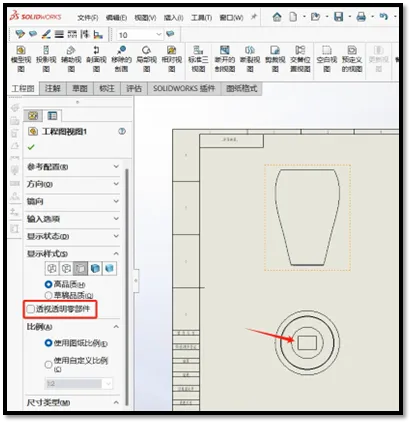Click the Save icon in the top toolbar
This screenshot has height=424, width=412.
(x=339, y=17)
